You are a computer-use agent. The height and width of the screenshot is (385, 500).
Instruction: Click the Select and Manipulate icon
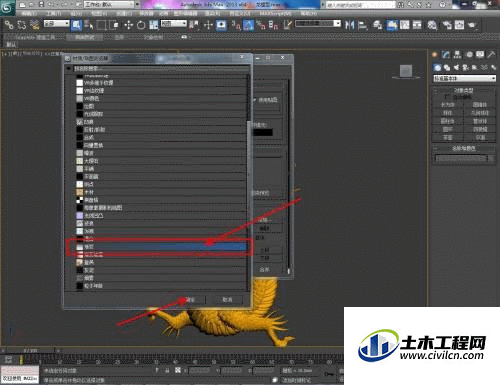(x=209, y=25)
